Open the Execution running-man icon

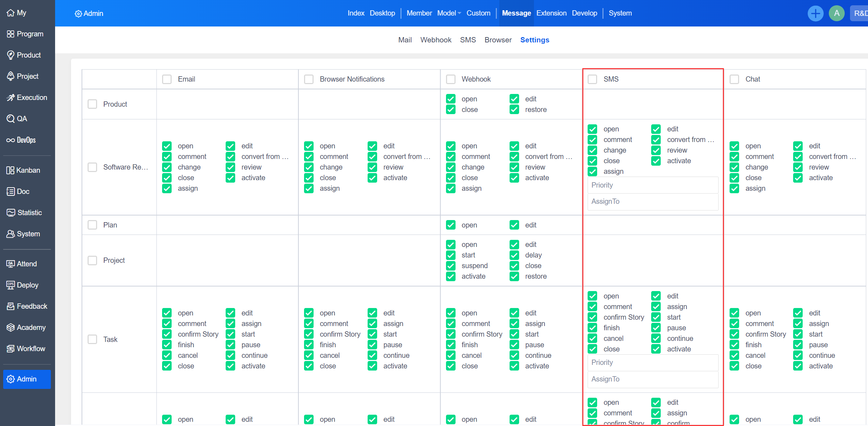(x=11, y=97)
